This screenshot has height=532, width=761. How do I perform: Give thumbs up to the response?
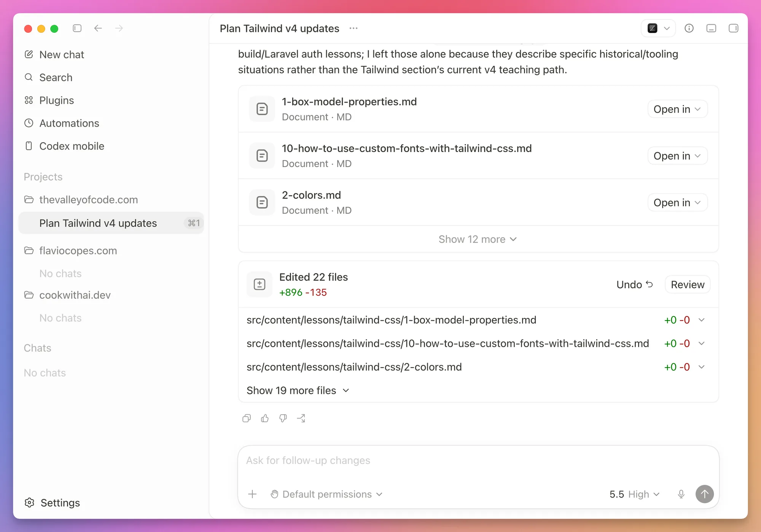point(265,418)
